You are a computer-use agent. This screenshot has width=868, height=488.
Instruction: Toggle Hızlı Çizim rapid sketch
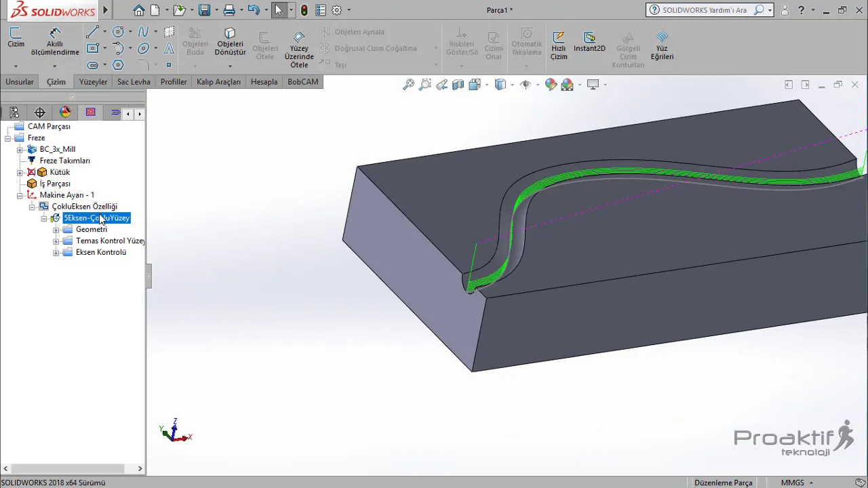point(559,46)
